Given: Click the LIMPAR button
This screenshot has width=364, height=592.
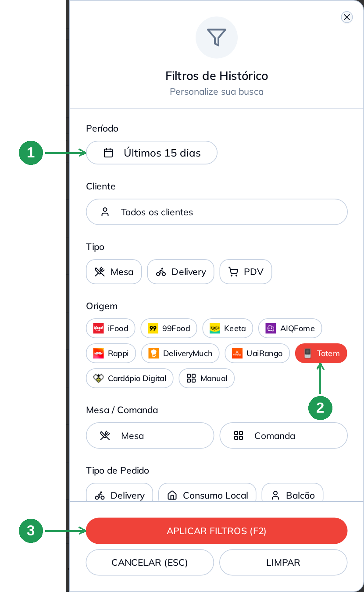Looking at the screenshot, I should 283,563.
